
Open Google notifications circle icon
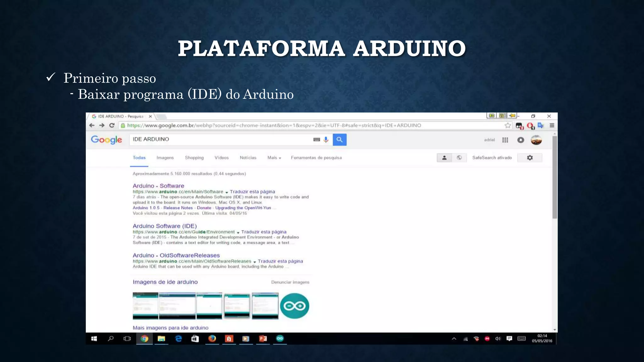click(521, 140)
